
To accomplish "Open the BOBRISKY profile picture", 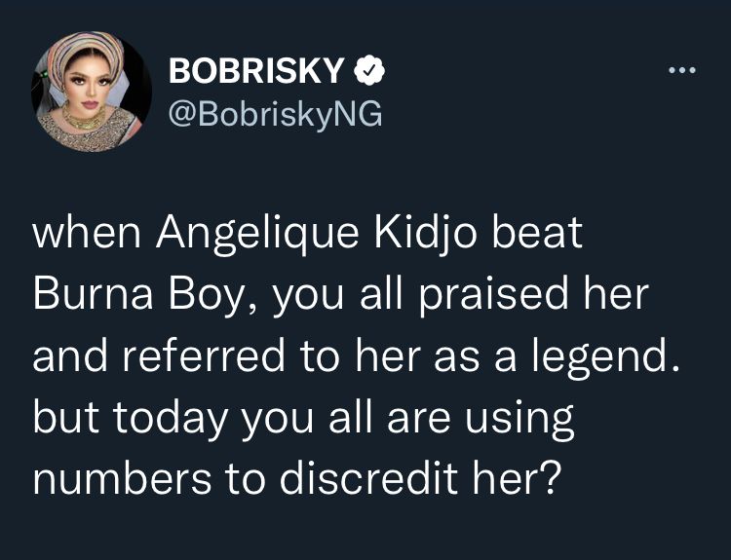I will pyautogui.click(x=92, y=92).
